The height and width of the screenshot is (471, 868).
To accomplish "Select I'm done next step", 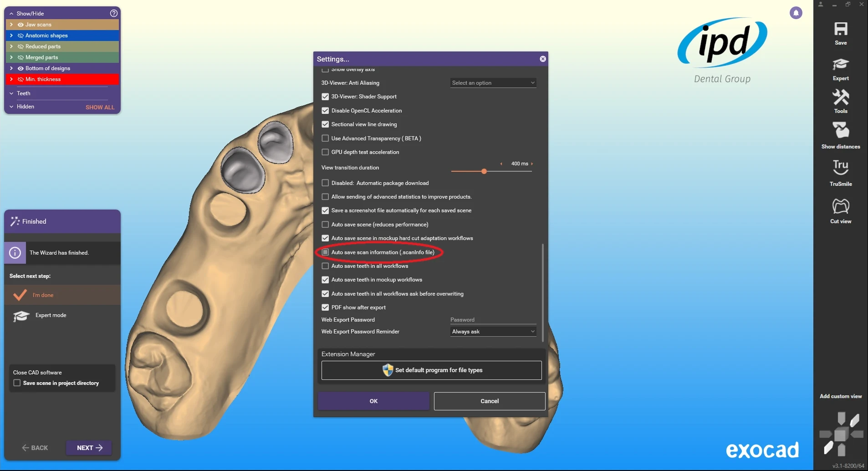I will [62, 295].
